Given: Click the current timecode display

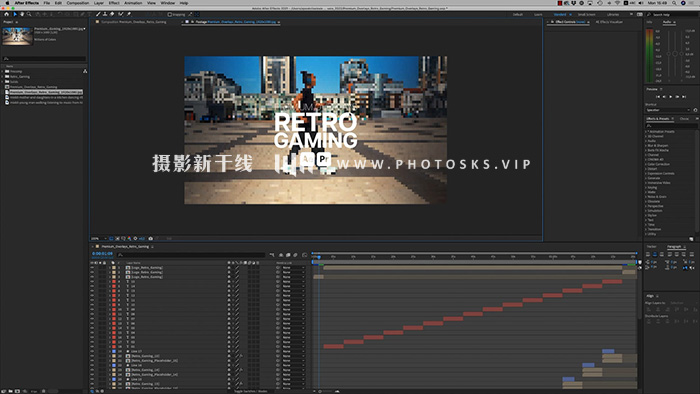Looking at the screenshot, I should coord(102,253).
